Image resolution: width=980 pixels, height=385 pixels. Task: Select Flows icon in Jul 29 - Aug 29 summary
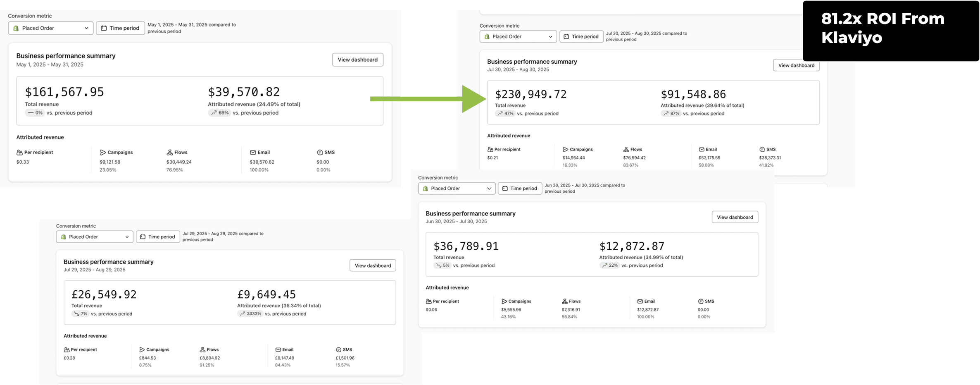[x=202, y=350]
